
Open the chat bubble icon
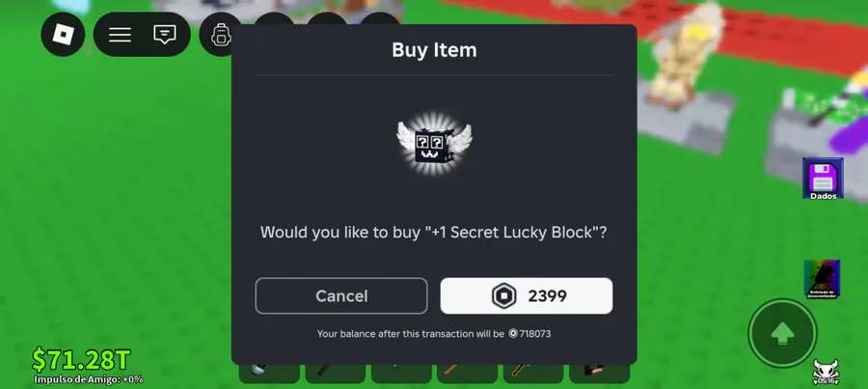(164, 35)
